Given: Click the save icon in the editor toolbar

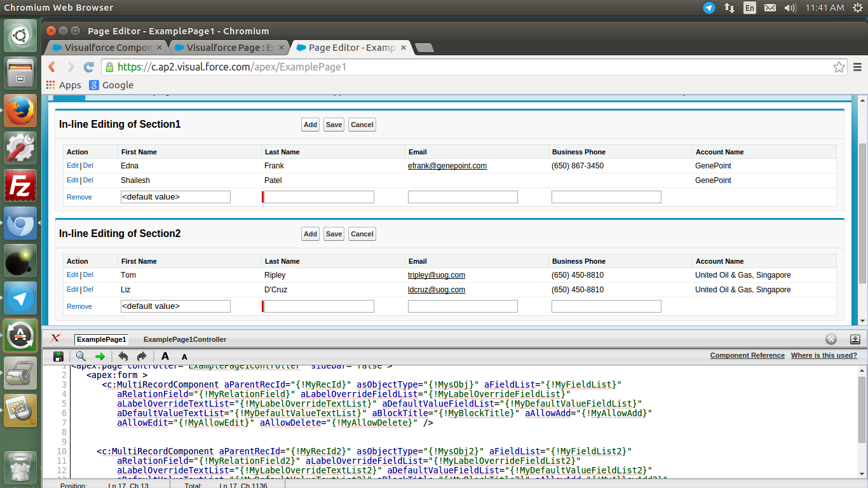Looking at the screenshot, I should (x=58, y=356).
